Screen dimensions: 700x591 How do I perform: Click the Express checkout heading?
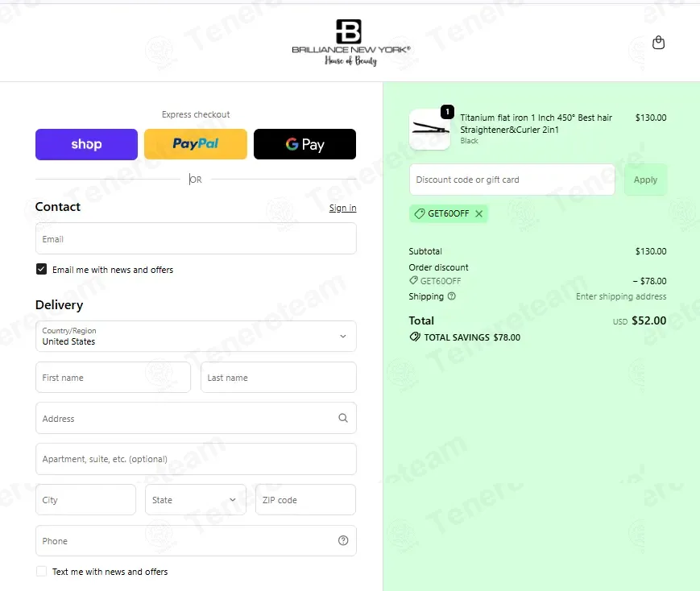click(196, 114)
